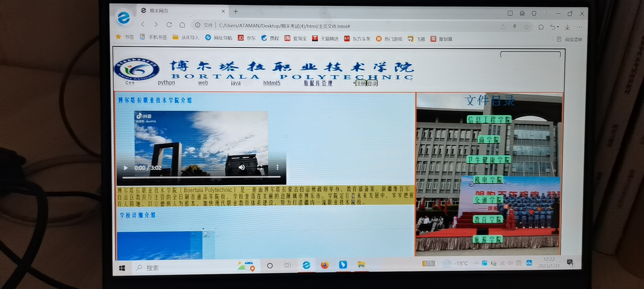The height and width of the screenshot is (289, 644).
Task: Click the tab counter box icon
Action: (510, 13)
